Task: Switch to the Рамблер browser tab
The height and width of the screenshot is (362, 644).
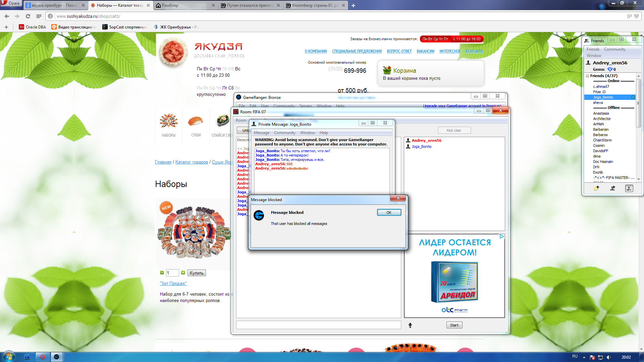Action: coord(183,5)
